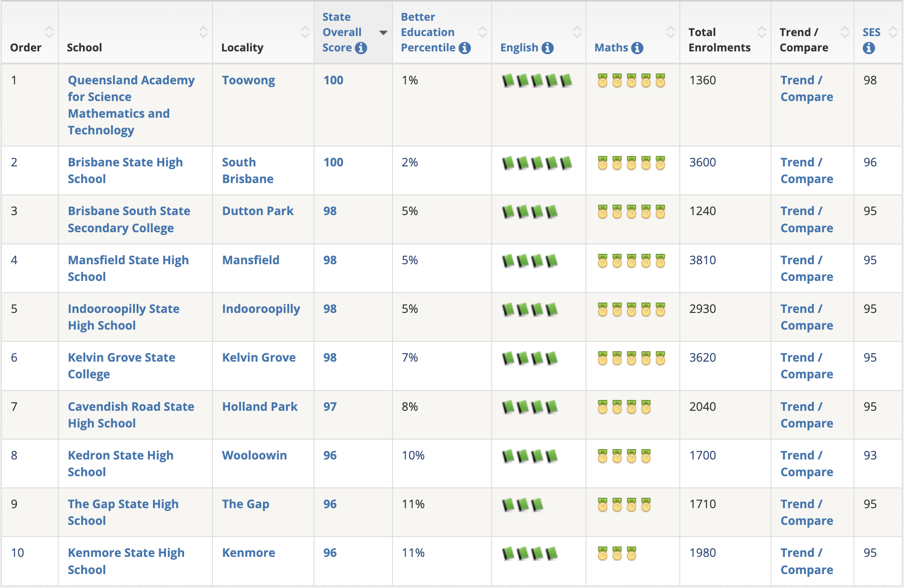Click English book rating for The Gap
904x588 pixels.
point(522,505)
